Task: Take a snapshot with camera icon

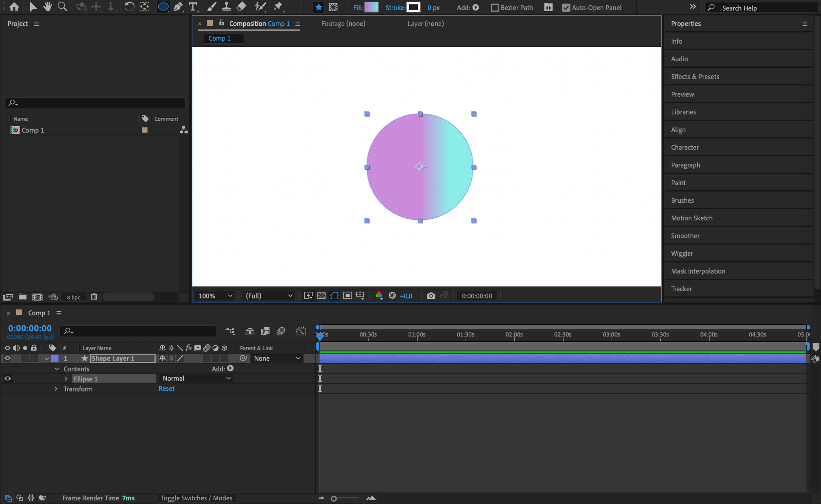Action: click(431, 296)
